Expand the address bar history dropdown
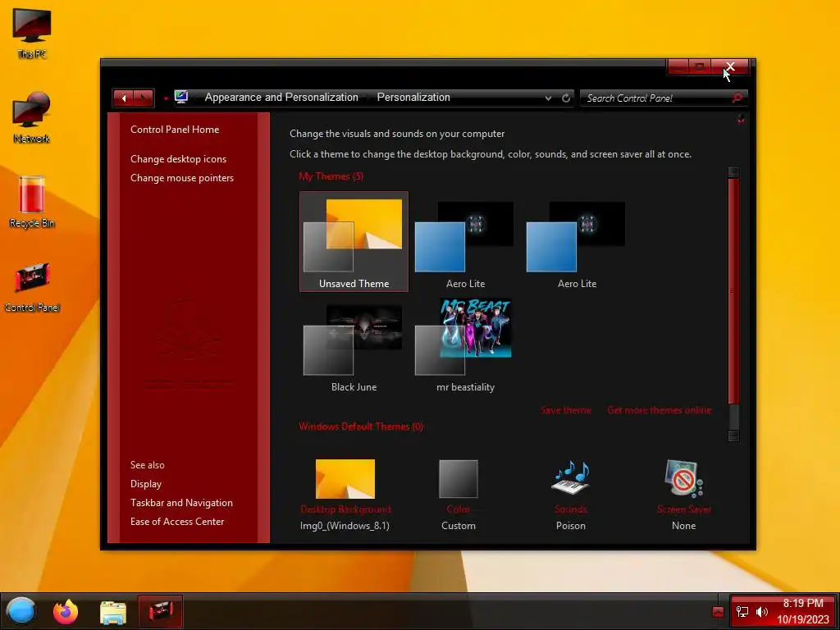Screen dimensions: 840x630 pyautogui.click(x=548, y=98)
